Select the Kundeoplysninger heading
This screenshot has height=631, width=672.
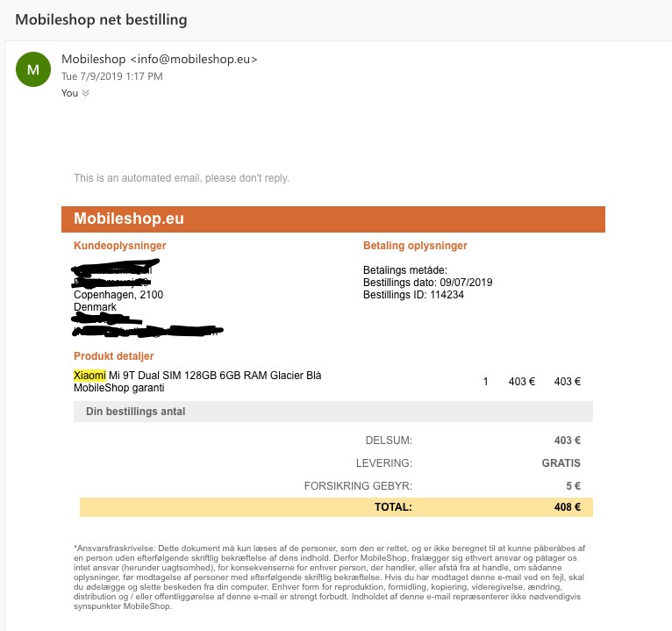point(119,246)
